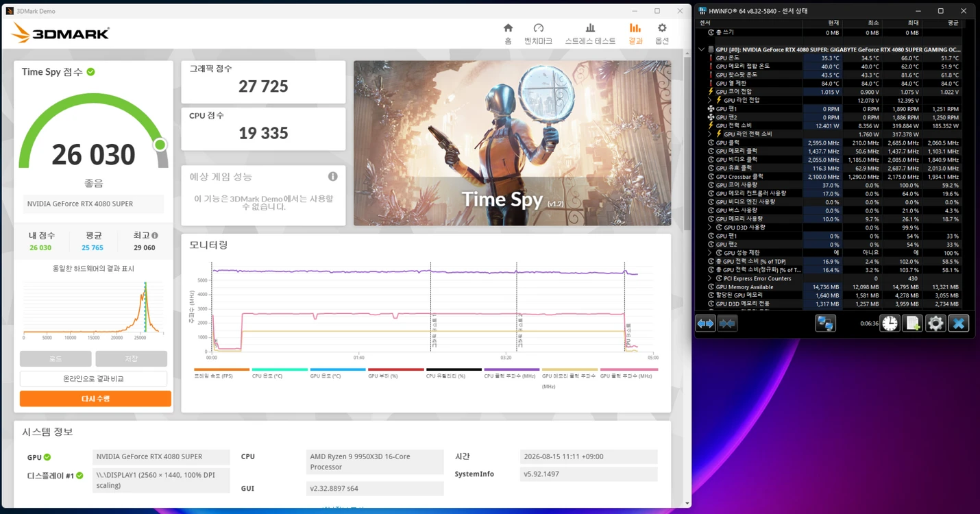Click the thermometer icon of GPU 핫스팟 온도 row
The width and height of the screenshot is (980, 514).
(711, 75)
